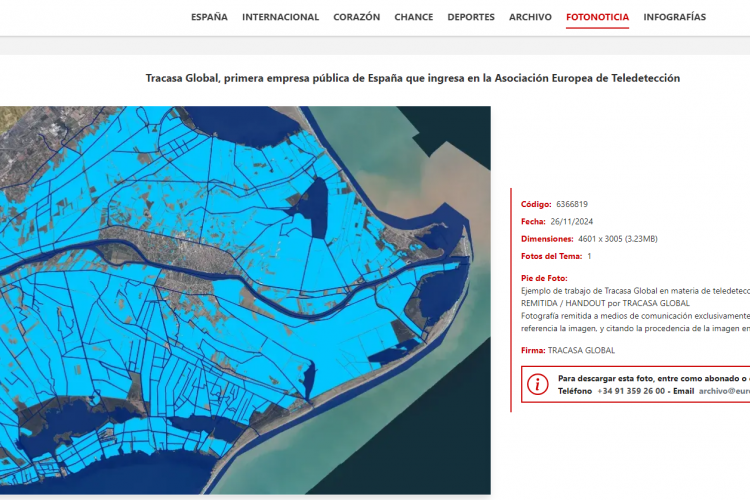Click 'Para descargar esta foto' notice text
The width and height of the screenshot is (750, 500).
pos(653,378)
